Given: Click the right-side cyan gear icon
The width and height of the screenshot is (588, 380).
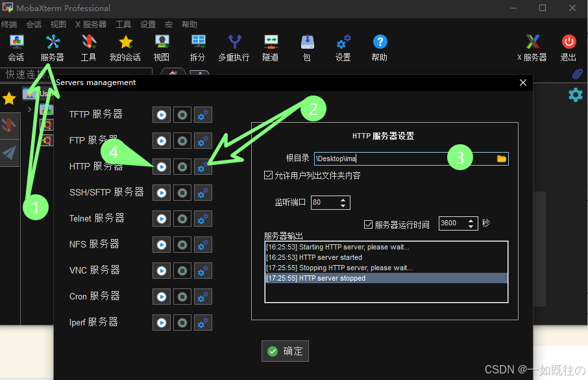Looking at the screenshot, I should (x=576, y=95).
